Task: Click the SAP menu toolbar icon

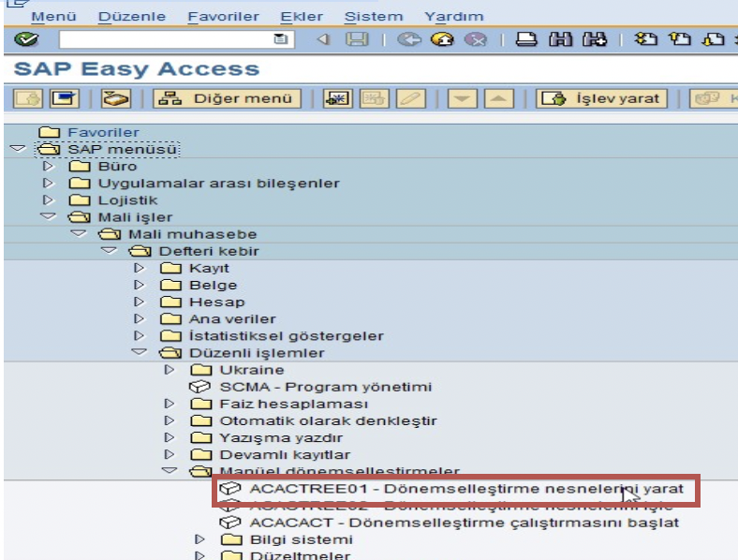Action: click(65, 99)
